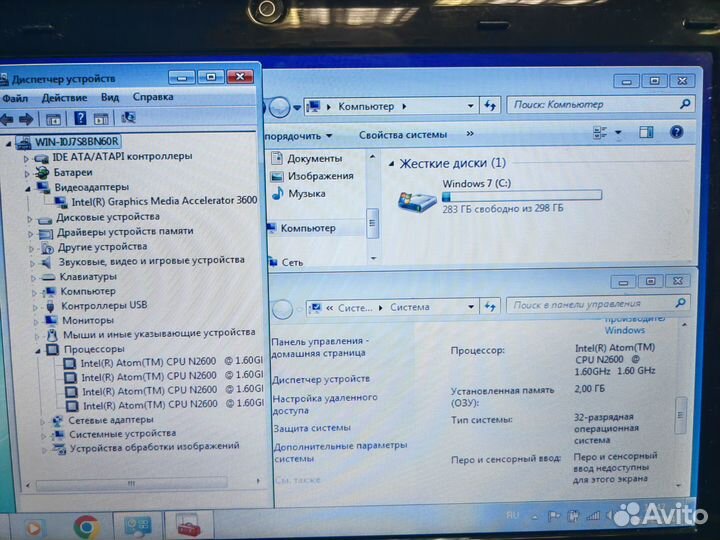Open the view options dropdown arrow
Viewport: 720px width, 540px height.
[x=619, y=133]
